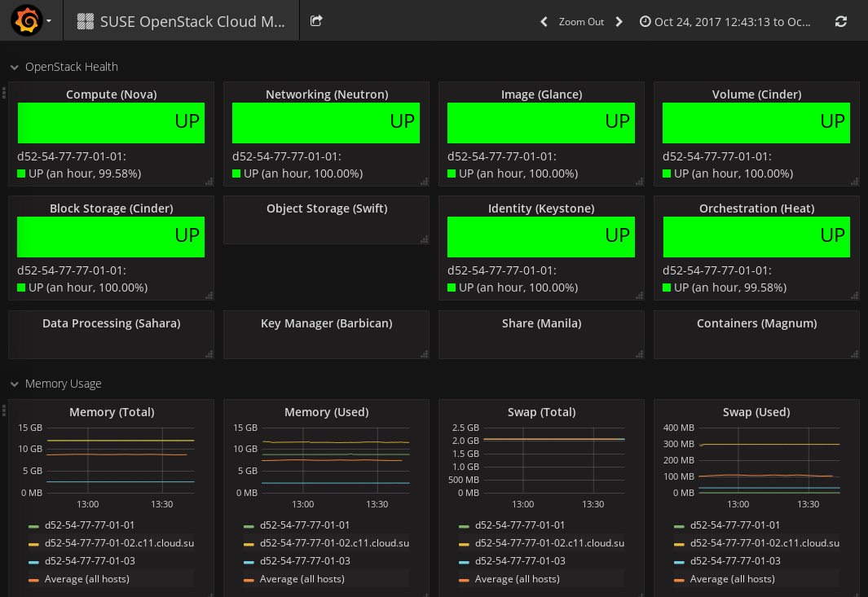This screenshot has height=597, width=868.
Task: Click the refresh dashboard icon
Action: click(x=841, y=22)
